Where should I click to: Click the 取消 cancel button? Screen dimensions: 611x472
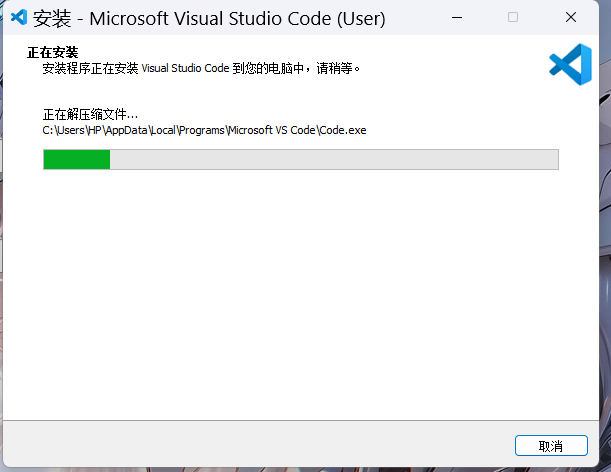[x=551, y=445]
